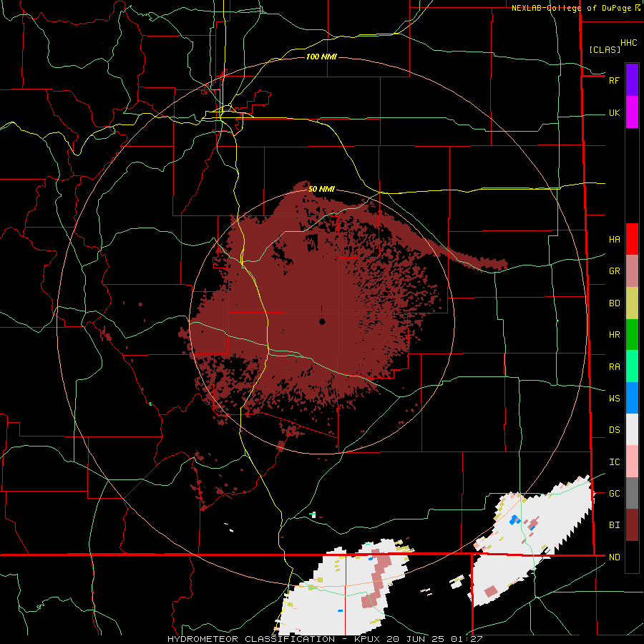
Task: Click the yellow BD big drops swatch
Action: tap(632, 303)
